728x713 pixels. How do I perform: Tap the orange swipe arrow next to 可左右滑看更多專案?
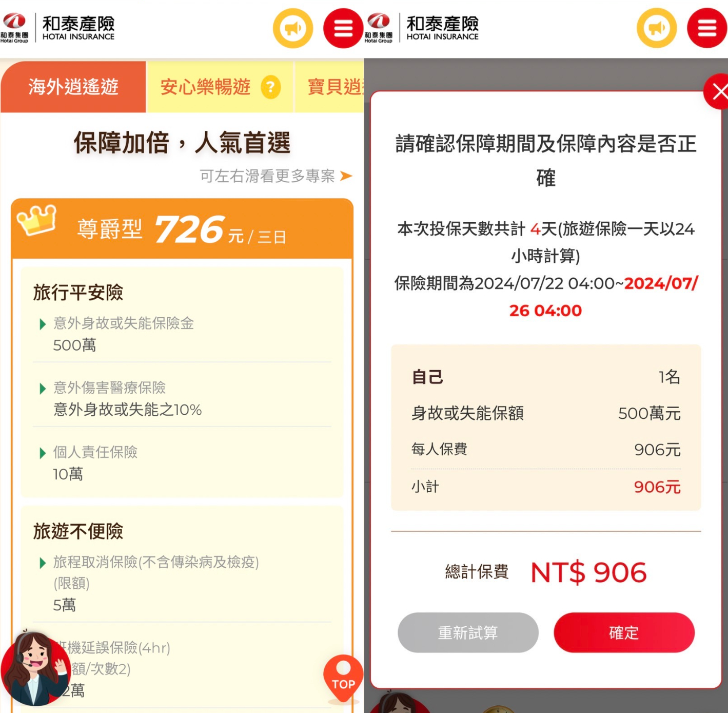point(346,176)
